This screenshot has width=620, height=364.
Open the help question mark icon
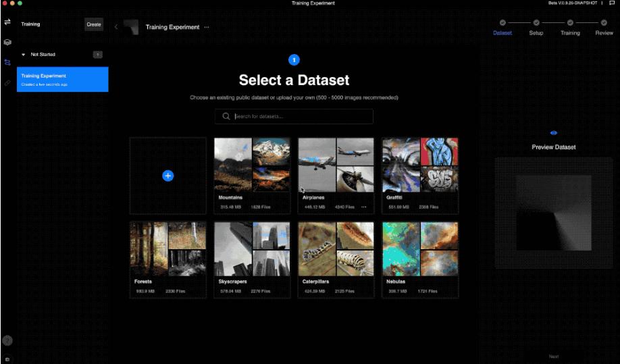coord(7,340)
